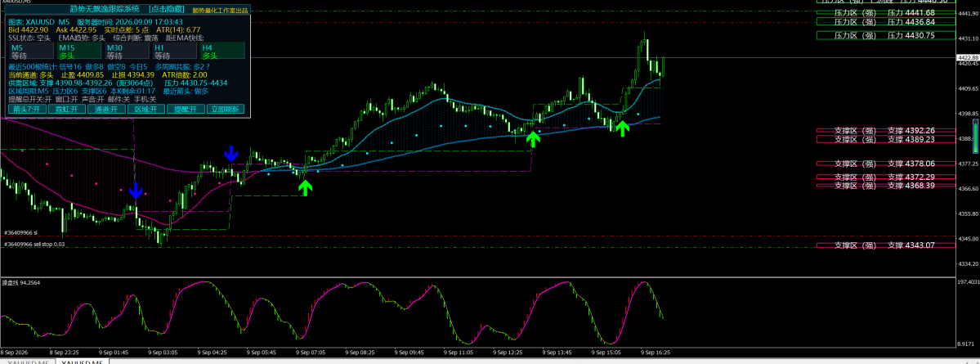Click the 止损 4394.39 stop-loss value
This screenshot has height=364, width=980.
coord(132,74)
